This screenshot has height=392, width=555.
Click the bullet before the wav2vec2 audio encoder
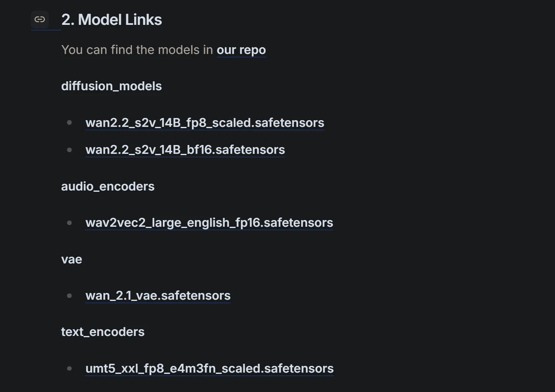[x=69, y=222]
